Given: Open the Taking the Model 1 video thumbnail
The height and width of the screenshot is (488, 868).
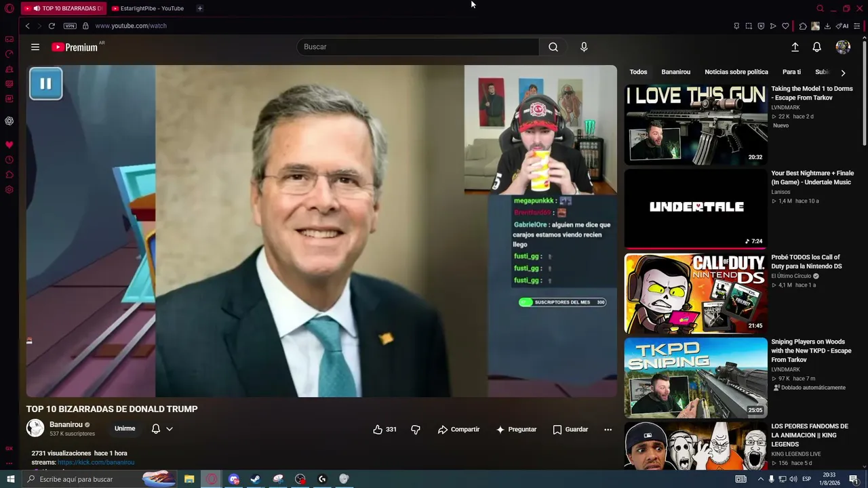Looking at the screenshot, I should pos(696,124).
